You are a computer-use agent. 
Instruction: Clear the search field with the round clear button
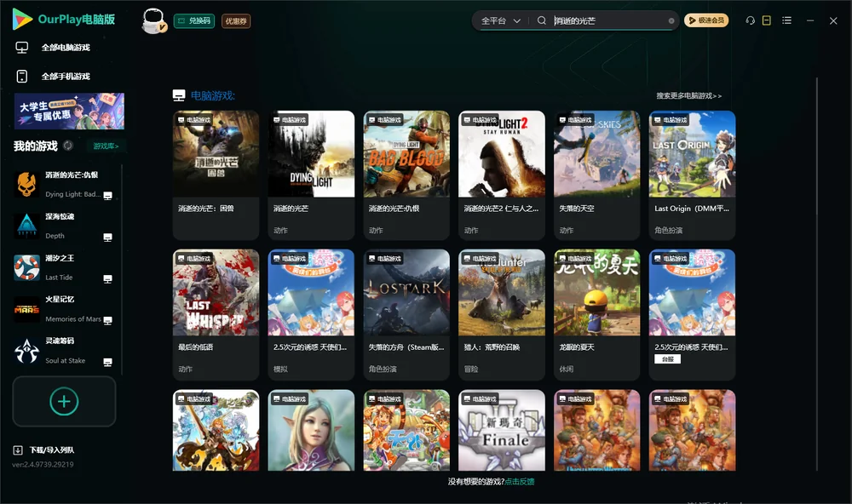[x=671, y=21]
